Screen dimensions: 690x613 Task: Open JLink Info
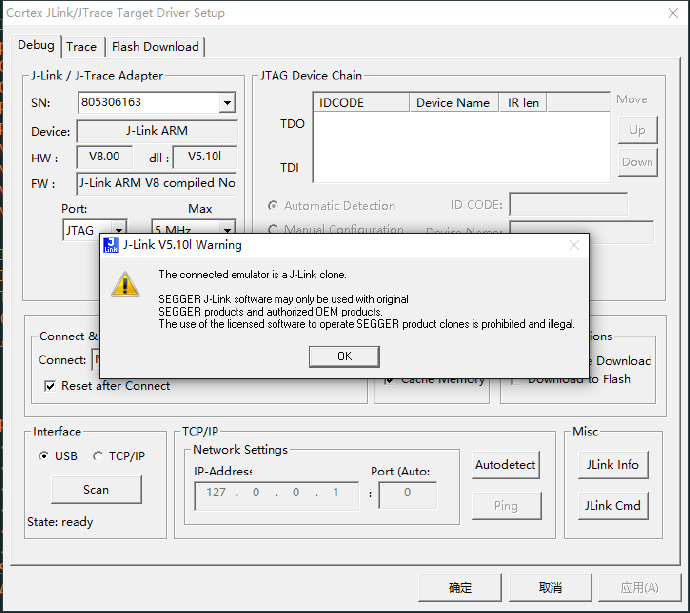click(x=613, y=465)
